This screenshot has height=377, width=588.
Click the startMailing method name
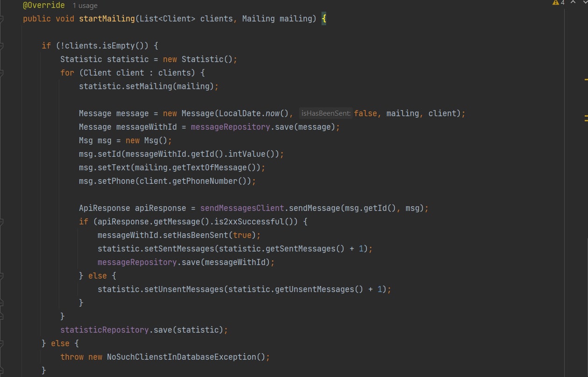(107, 19)
